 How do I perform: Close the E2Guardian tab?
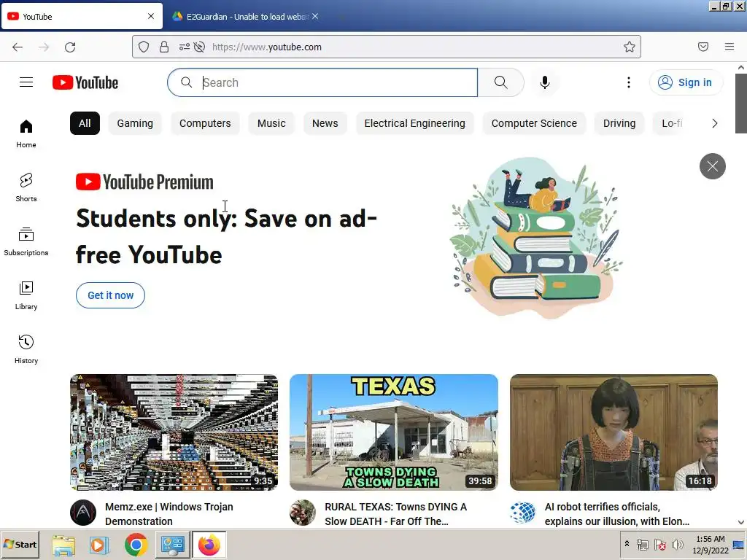(315, 16)
